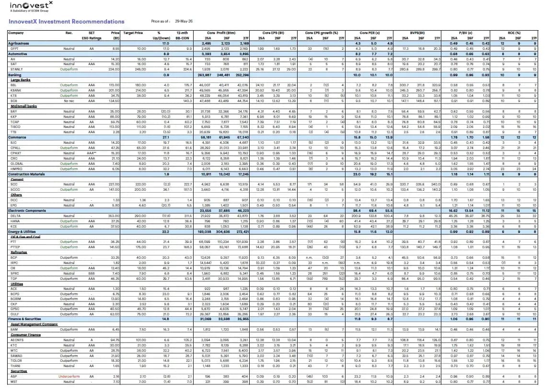The width and height of the screenshot is (553, 392).
Task: Click the TOP company ticker
Action: 14,279
